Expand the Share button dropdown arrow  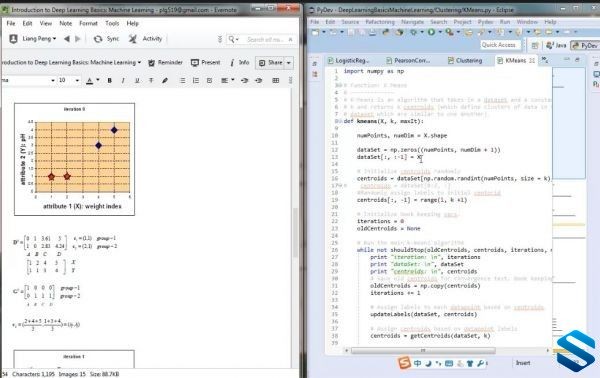click(289, 63)
